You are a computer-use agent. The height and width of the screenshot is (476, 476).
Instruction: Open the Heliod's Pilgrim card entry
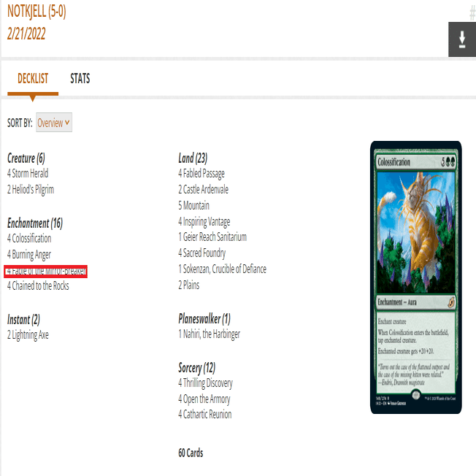click(x=31, y=190)
